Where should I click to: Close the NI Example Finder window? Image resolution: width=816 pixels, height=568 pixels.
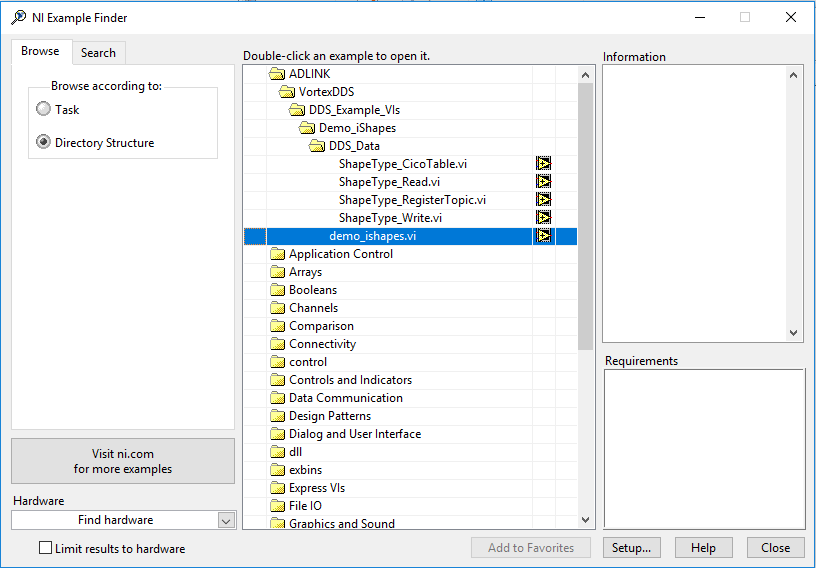[790, 17]
